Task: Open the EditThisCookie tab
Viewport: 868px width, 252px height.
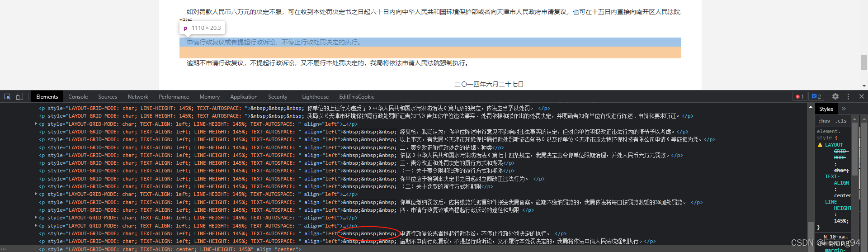Action: click(357, 97)
